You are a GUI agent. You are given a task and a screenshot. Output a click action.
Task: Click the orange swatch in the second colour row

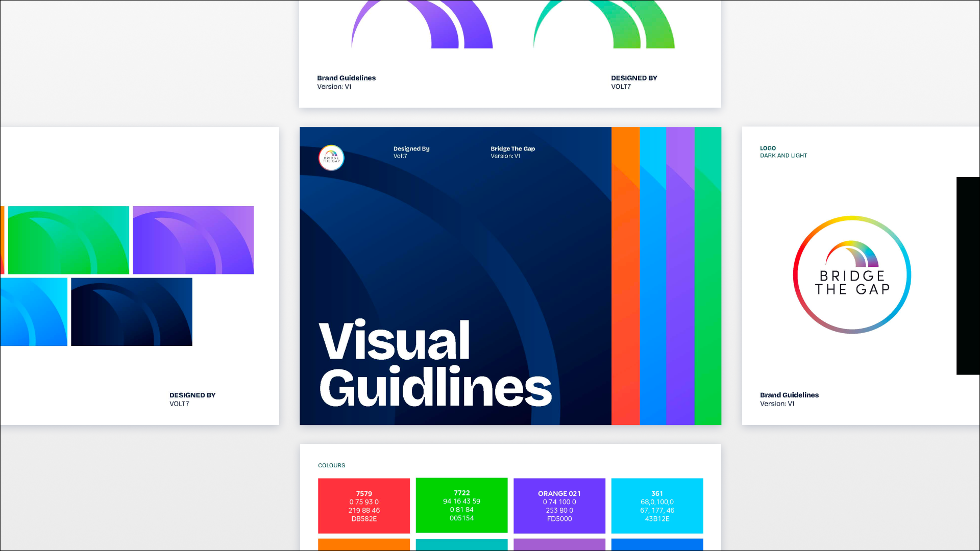[x=364, y=544]
